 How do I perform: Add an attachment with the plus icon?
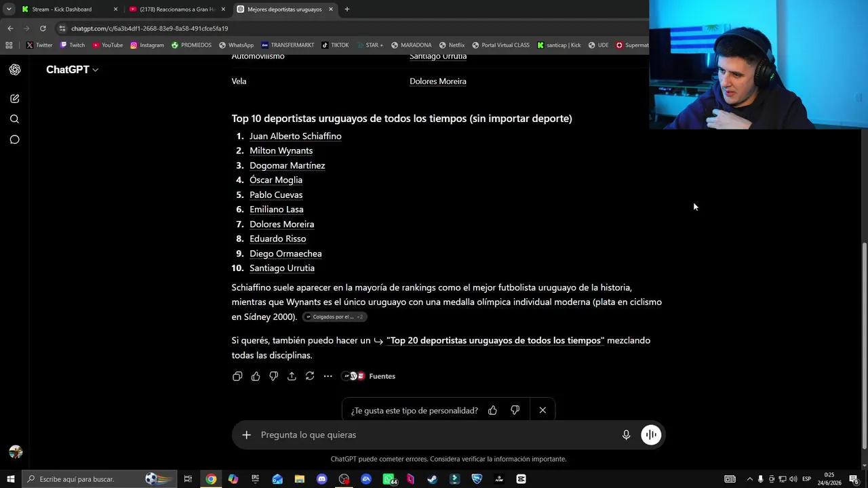click(x=247, y=434)
